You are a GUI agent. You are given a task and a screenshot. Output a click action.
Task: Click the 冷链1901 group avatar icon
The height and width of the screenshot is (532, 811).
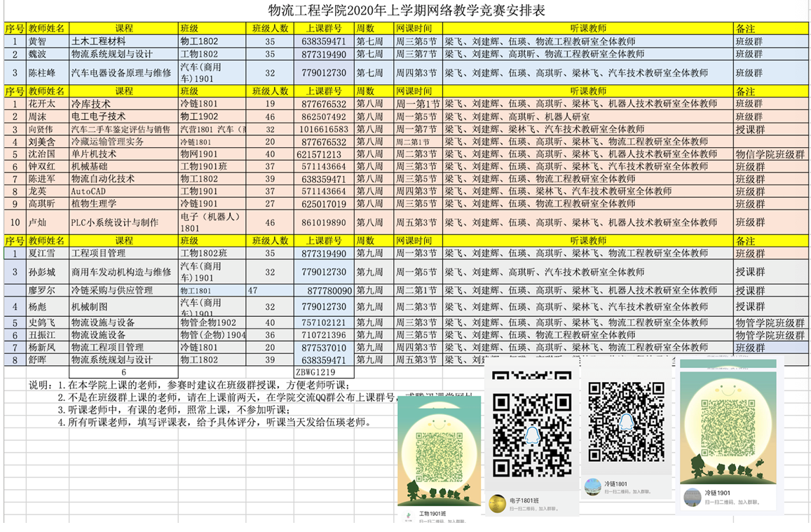693,496
